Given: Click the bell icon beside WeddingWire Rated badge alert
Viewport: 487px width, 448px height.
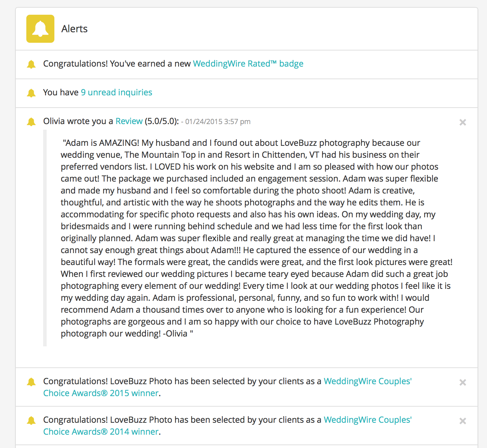Looking at the screenshot, I should pos(31,64).
